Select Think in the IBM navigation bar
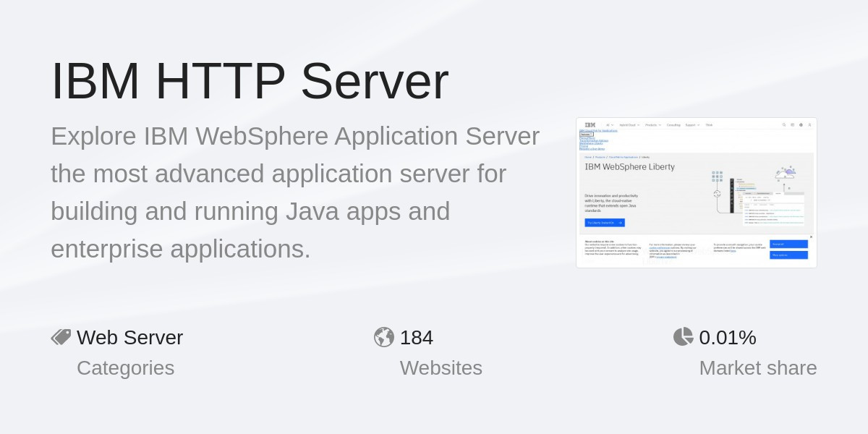The width and height of the screenshot is (868, 434). pos(709,125)
